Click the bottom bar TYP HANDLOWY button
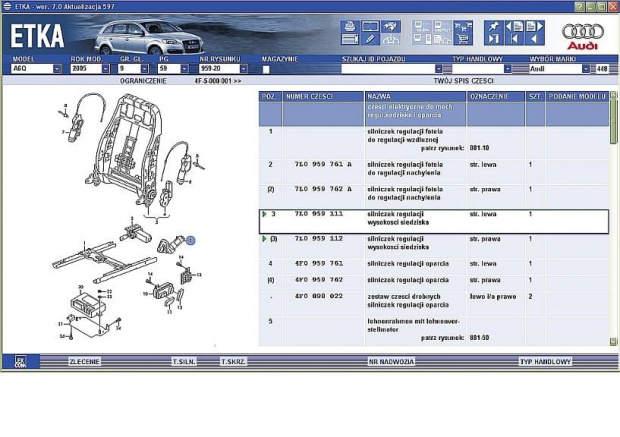This screenshot has height=437, width=620. [x=546, y=361]
